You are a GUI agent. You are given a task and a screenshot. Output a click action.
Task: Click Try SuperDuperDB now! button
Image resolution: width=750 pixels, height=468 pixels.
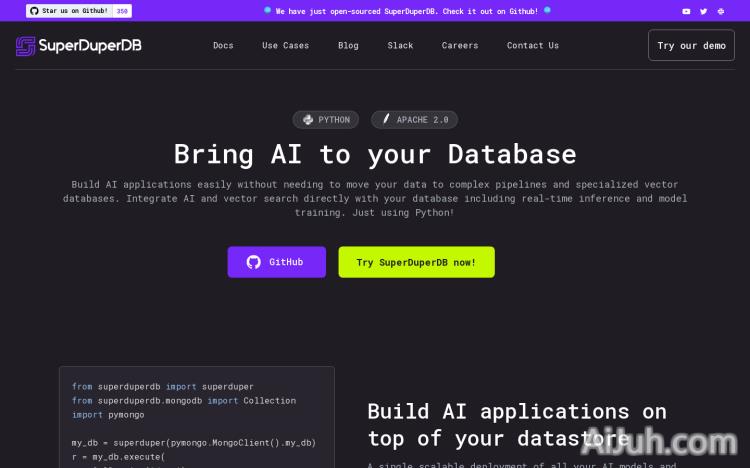pyautogui.click(x=416, y=262)
